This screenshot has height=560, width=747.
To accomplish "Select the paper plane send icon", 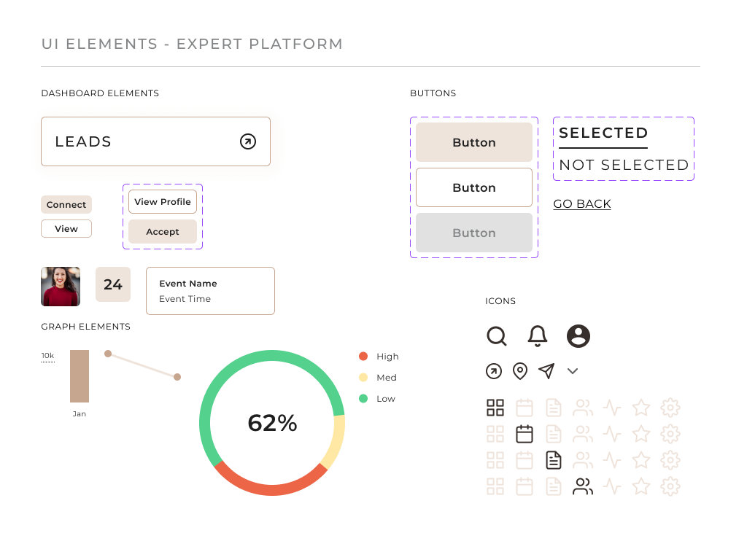I will click(x=546, y=371).
